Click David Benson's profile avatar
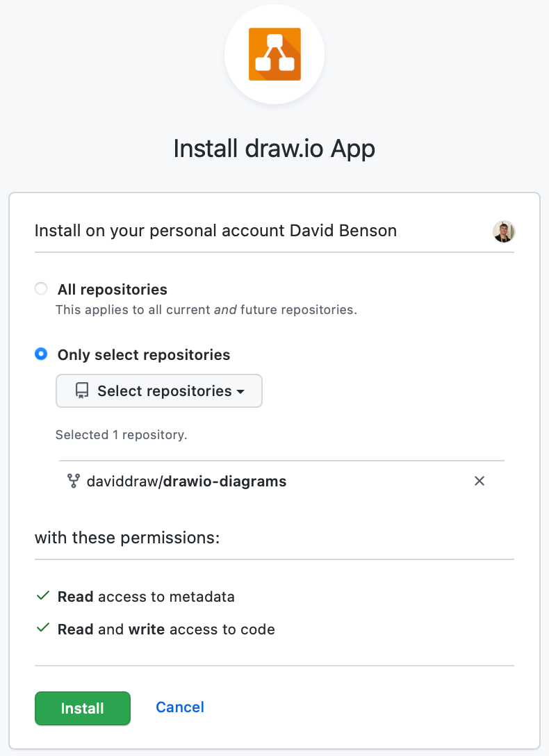Viewport: 549px width, 756px height. coord(503,231)
